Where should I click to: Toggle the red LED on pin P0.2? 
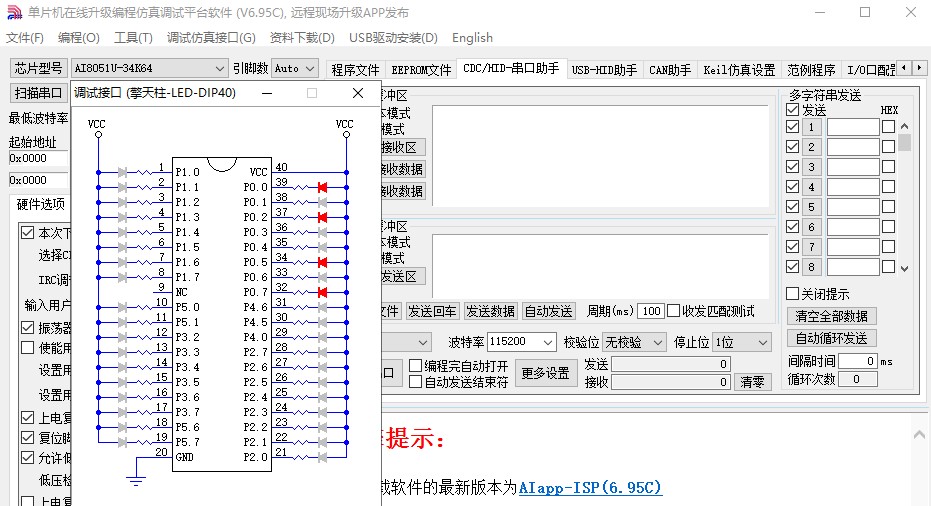point(322,217)
